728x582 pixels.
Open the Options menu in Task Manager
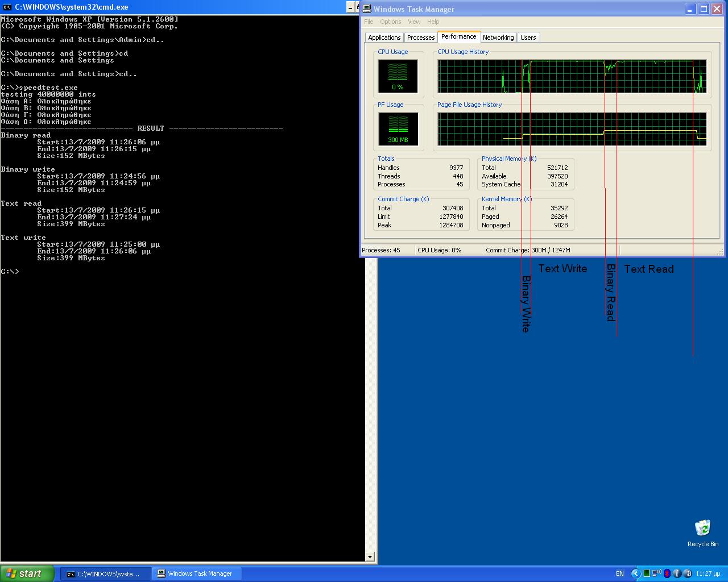pos(391,22)
